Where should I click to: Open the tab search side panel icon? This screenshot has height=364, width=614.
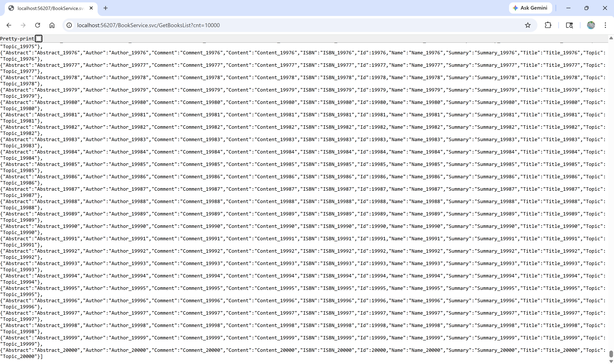(x=569, y=25)
